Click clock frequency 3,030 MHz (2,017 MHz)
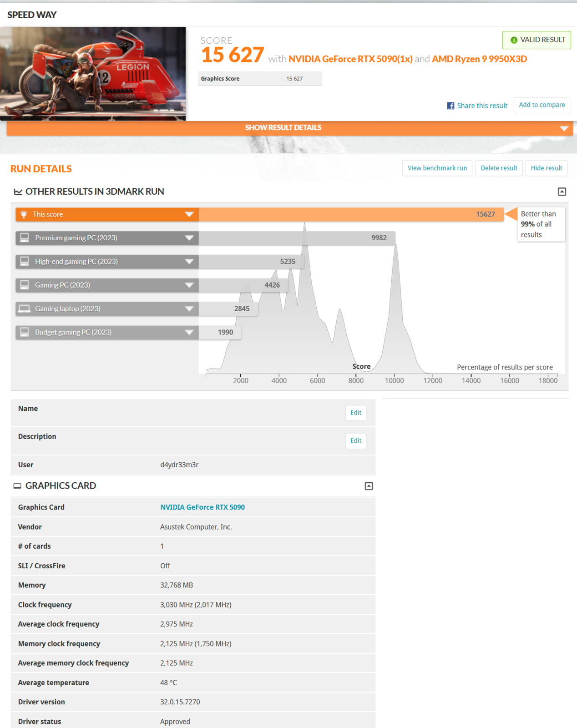The width and height of the screenshot is (577, 728). pos(196,605)
